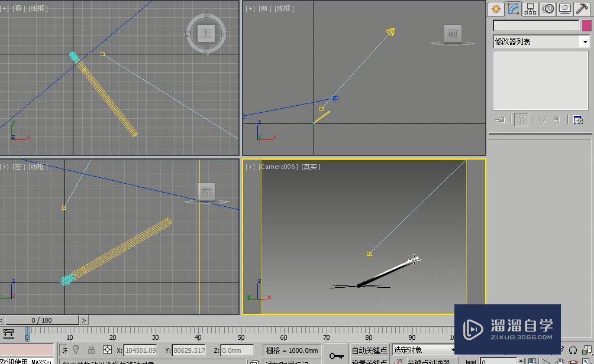The height and width of the screenshot is (364, 594).
Task: Click the MAXScript listener mini field
Action: pyautogui.click(x=27, y=360)
